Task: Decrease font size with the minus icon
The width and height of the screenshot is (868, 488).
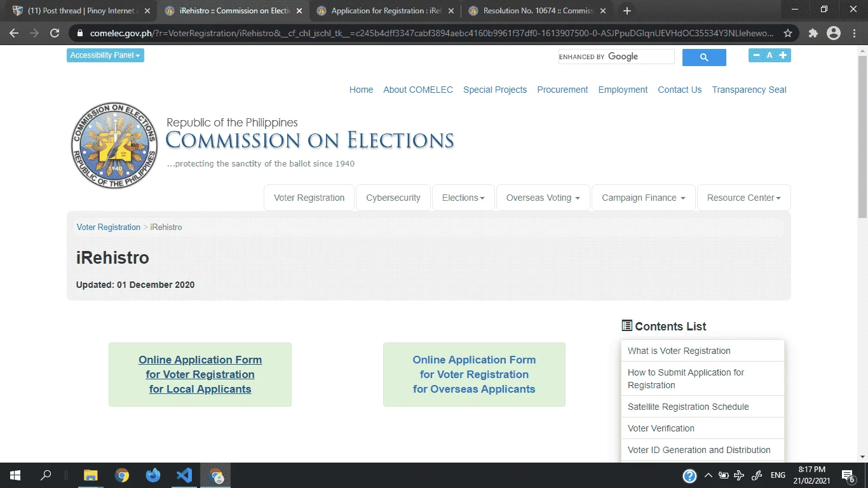Action: pyautogui.click(x=756, y=55)
